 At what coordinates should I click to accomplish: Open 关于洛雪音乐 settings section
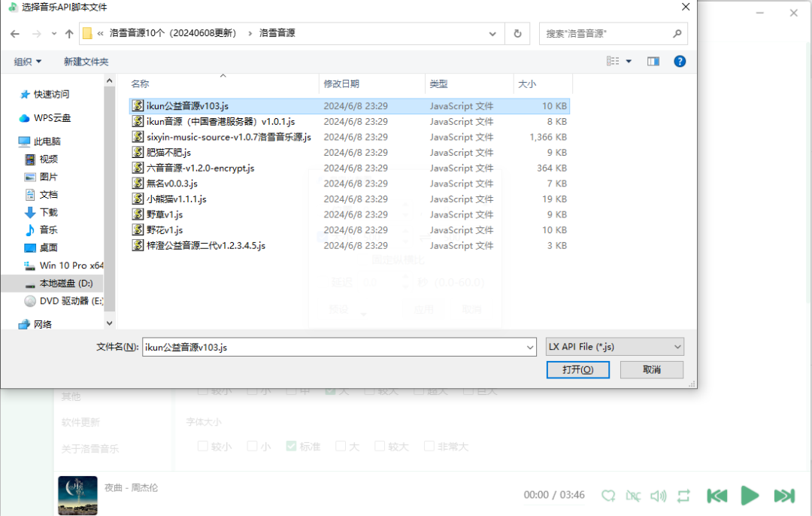tap(90, 448)
